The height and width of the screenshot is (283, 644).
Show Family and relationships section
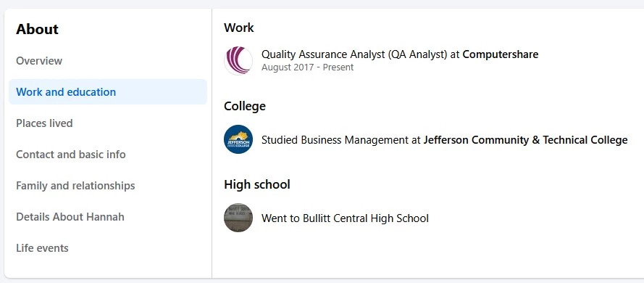click(75, 186)
